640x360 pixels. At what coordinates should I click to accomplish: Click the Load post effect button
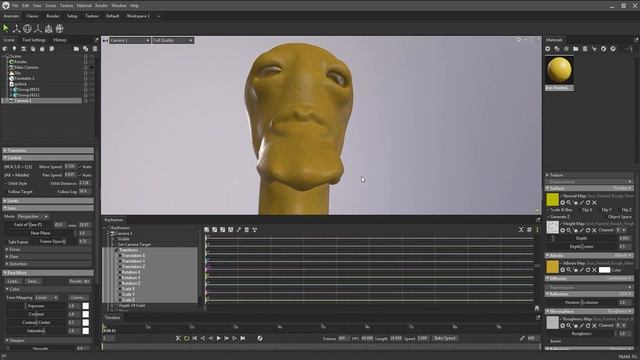[x=13, y=281]
